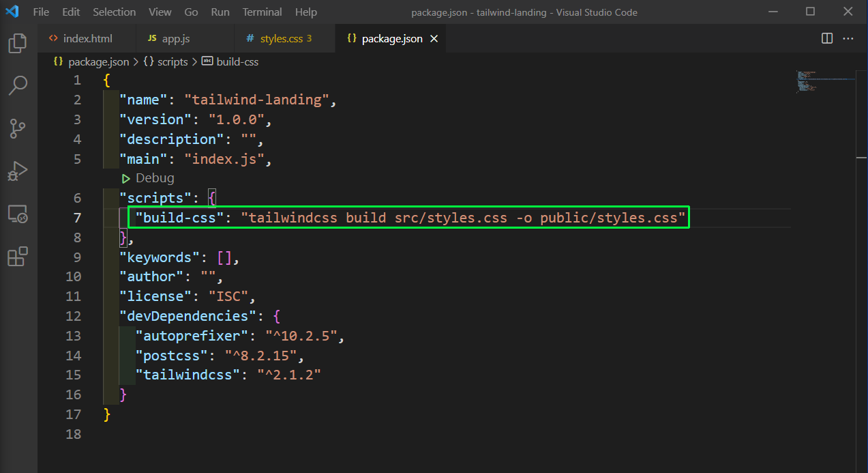
Task: Switch to the index.html tab
Action: click(87, 39)
